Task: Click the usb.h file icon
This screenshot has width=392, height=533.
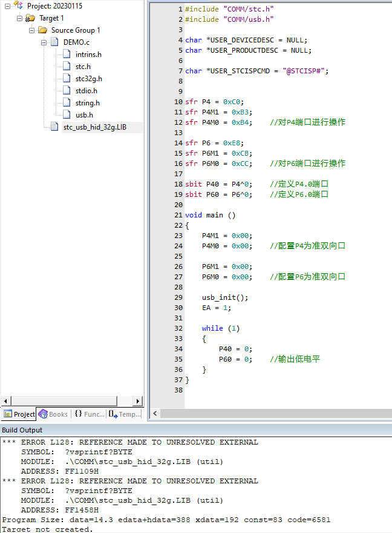Action: [67, 115]
